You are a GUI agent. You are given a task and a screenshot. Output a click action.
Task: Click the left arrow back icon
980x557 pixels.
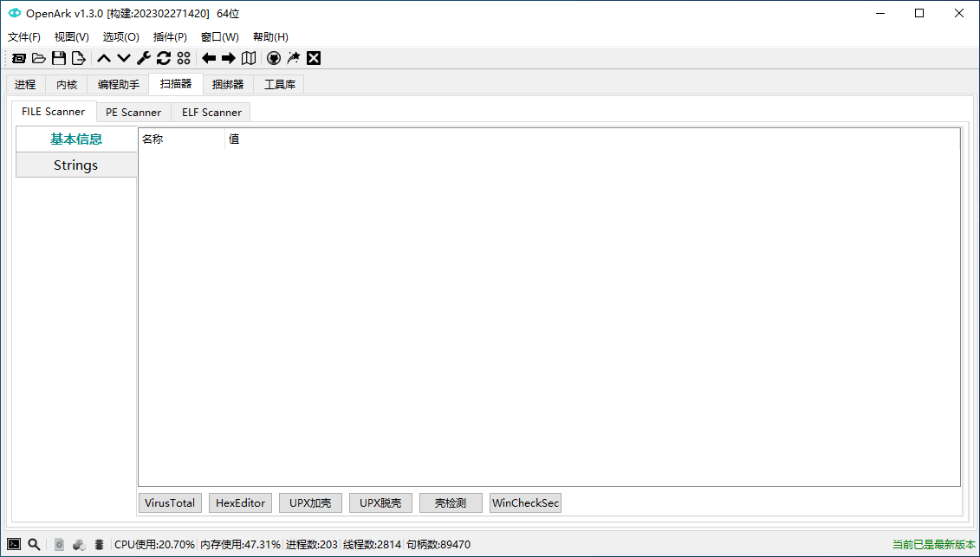[x=209, y=58]
